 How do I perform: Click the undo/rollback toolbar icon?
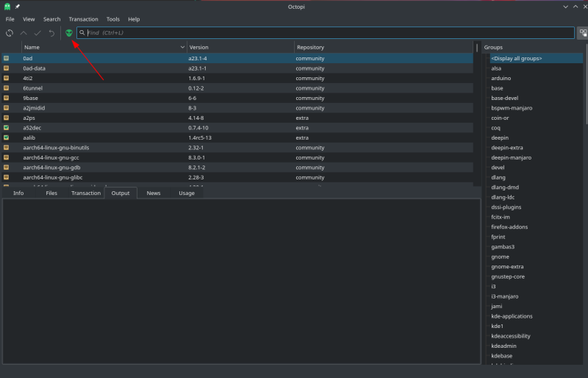pos(51,33)
